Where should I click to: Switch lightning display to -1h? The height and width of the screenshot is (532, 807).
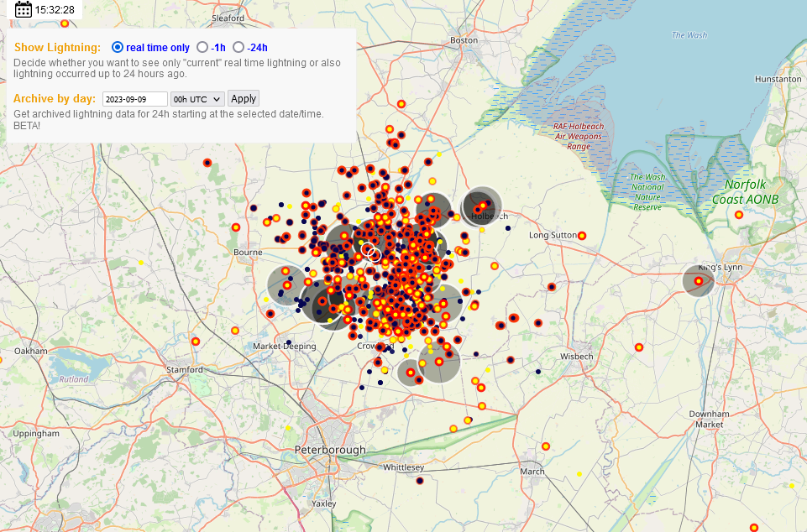pyautogui.click(x=202, y=47)
